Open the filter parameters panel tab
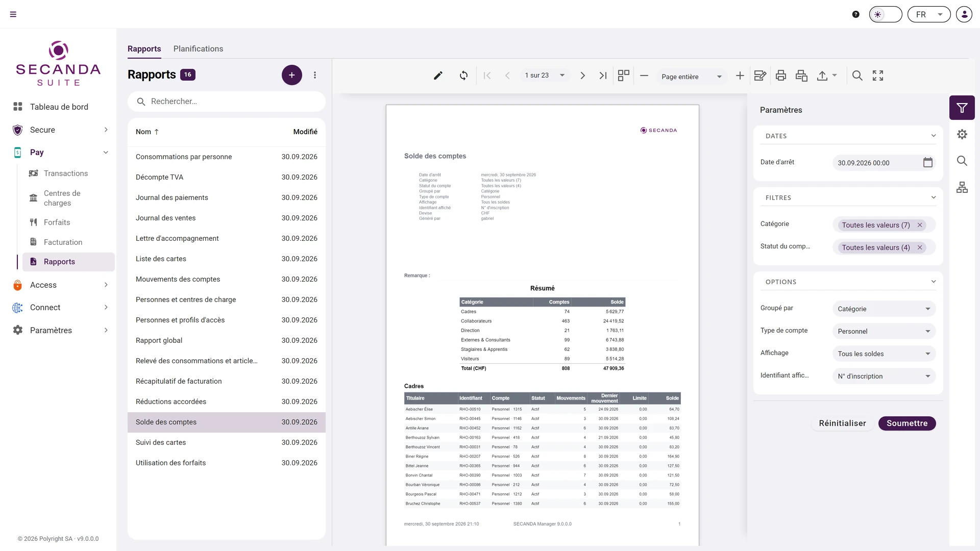Screen dimensions: 980x551 click(962, 108)
